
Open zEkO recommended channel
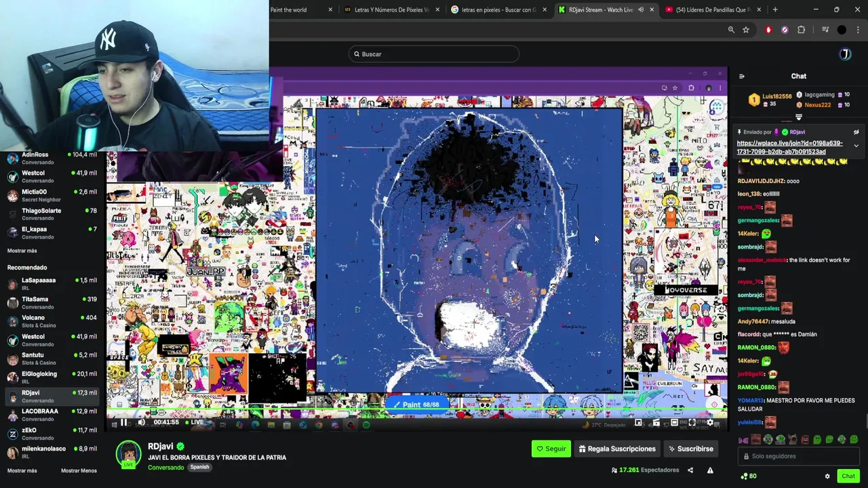pyautogui.click(x=53, y=433)
